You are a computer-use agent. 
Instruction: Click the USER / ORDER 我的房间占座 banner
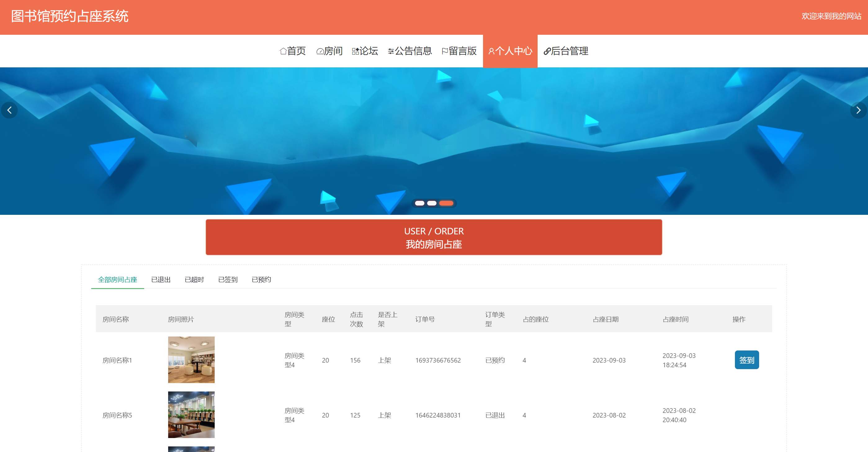click(x=434, y=237)
